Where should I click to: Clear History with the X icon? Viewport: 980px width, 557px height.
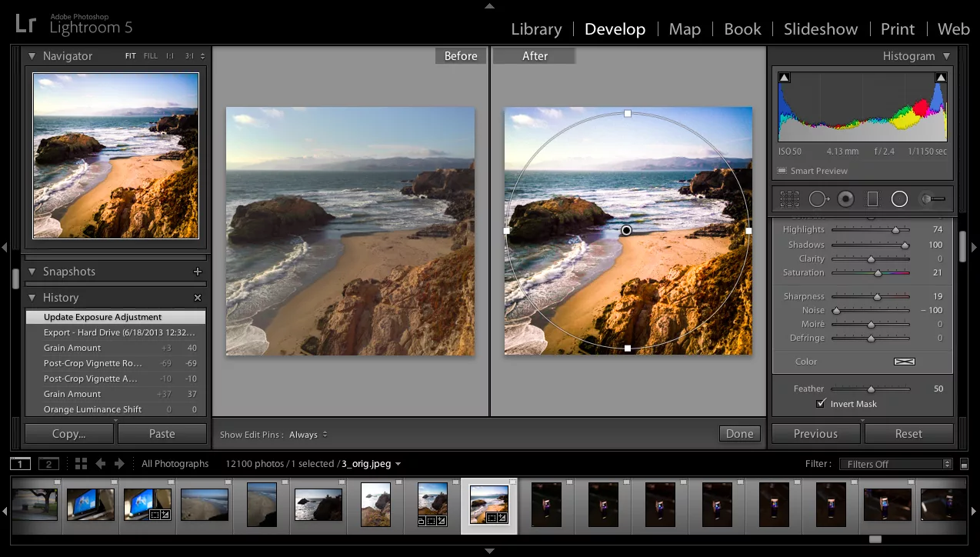tap(198, 298)
